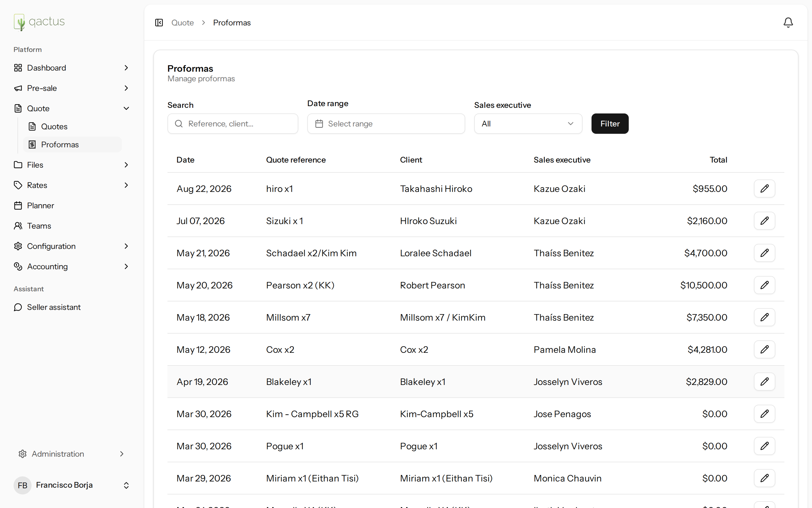Viewport: 812px width, 508px height.
Task: Click the $4,281.00 total
Action: 707,350
